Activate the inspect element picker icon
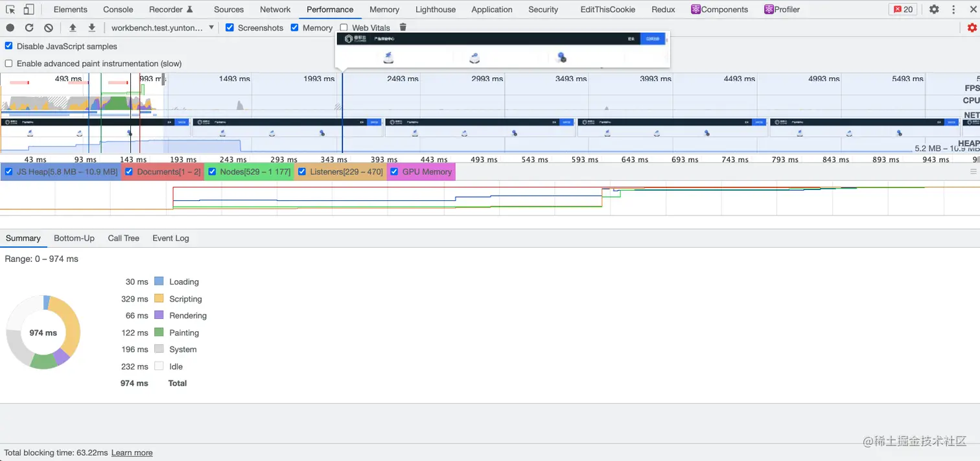The height and width of the screenshot is (461, 980). tap(10, 10)
